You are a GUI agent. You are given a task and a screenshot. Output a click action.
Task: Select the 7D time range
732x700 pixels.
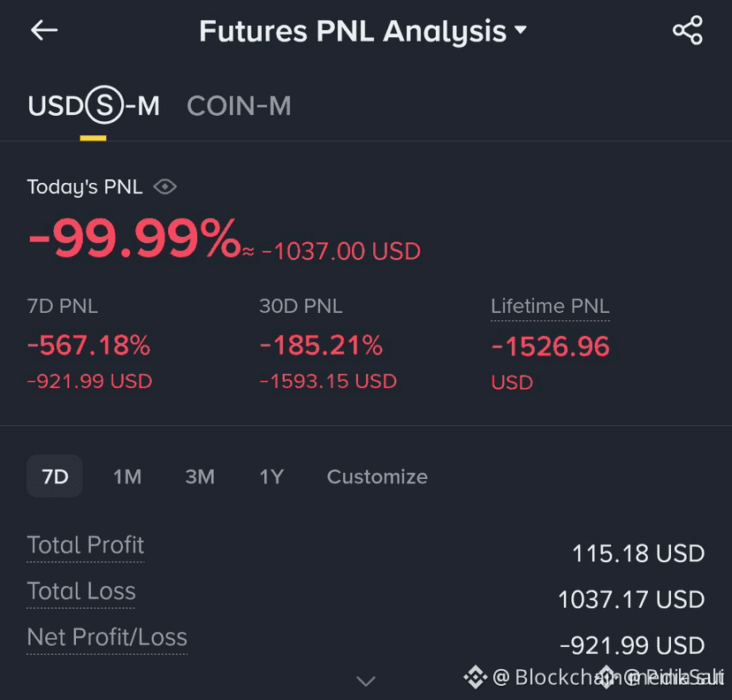point(55,476)
